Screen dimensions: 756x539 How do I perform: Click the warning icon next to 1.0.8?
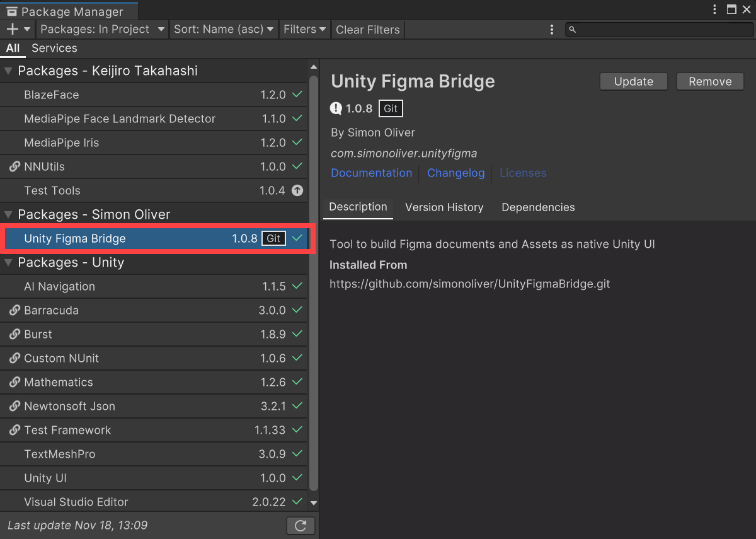(x=336, y=108)
